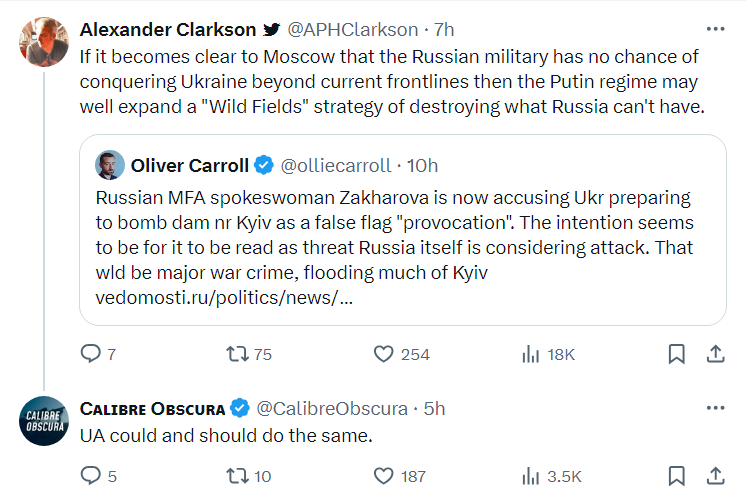View analytics for the 3.5K views tweet
The height and width of the screenshot is (501, 746).
coord(530,476)
